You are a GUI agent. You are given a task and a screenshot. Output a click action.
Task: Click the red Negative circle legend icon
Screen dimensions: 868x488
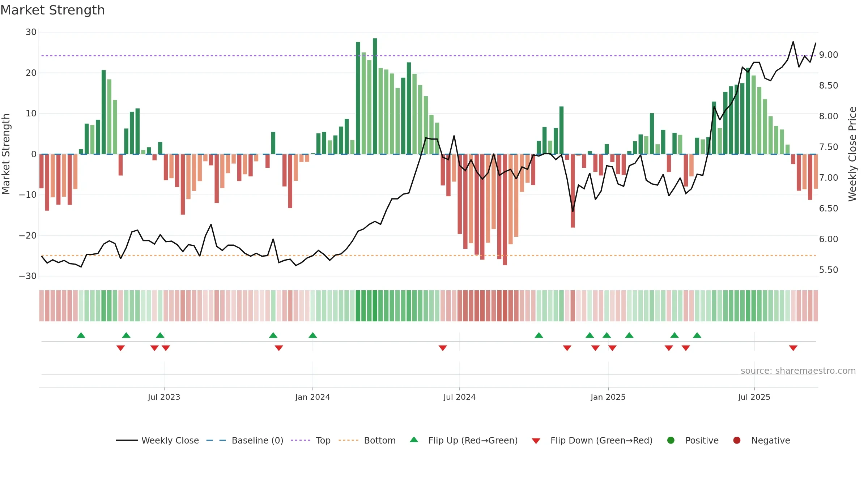(737, 440)
